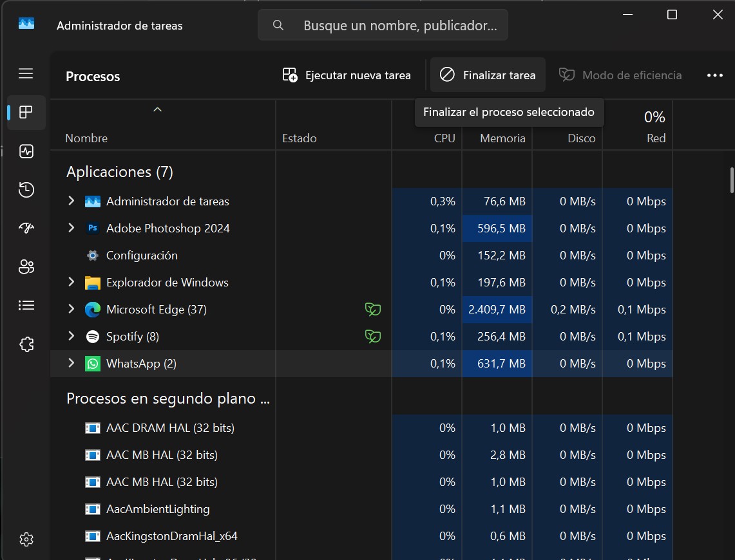Expand the Microsoft Edge (37) group
The width and height of the screenshot is (735, 560).
(72, 309)
